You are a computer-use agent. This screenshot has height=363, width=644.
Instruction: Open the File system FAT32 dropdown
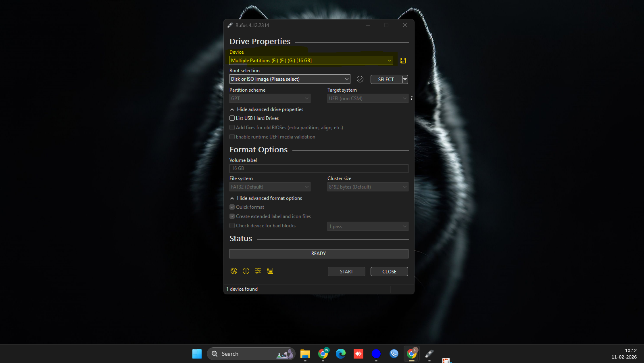click(x=270, y=187)
